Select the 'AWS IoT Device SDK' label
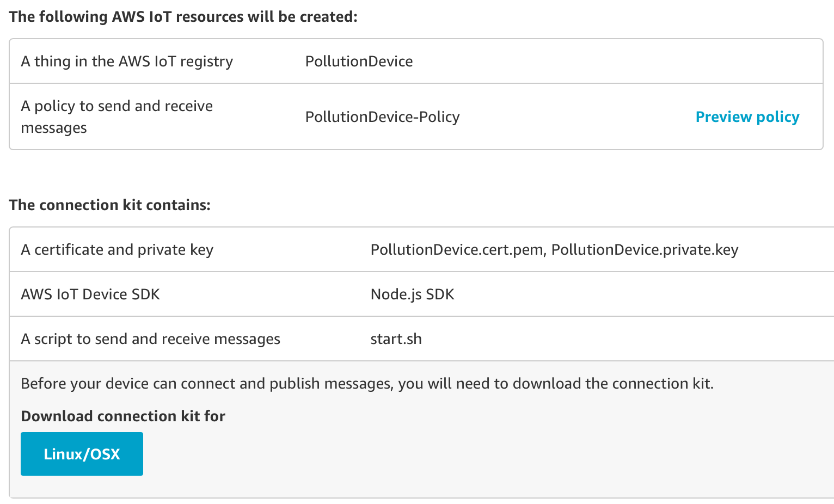Viewport: 834px width, 504px height. 90,294
